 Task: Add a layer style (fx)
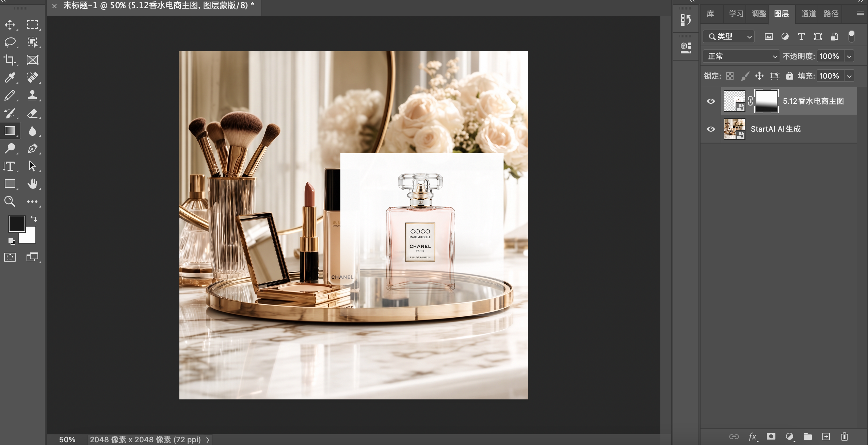(753, 436)
